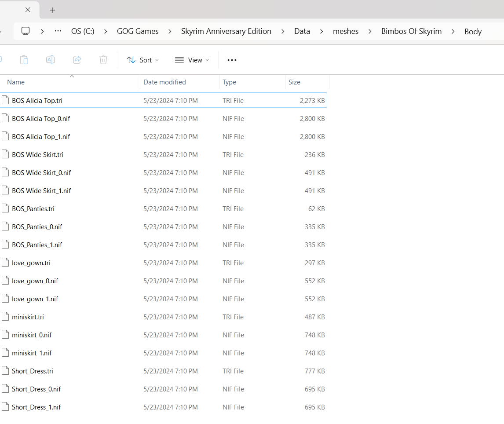
Task: Expand chevron after GOG Games breadcrumb
Action: [x=170, y=31]
